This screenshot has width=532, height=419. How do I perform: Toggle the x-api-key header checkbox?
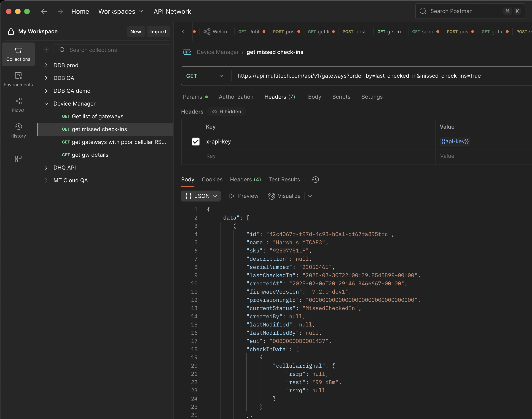coord(196,142)
